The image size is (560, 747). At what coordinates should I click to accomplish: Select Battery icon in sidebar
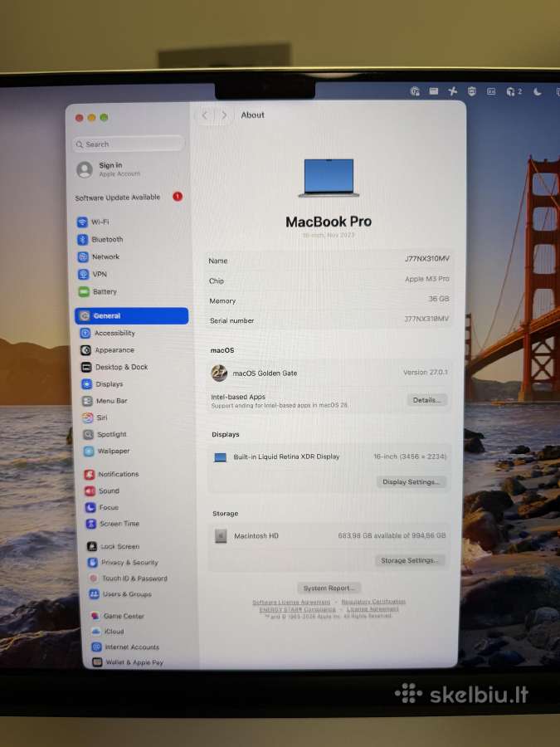(84, 291)
